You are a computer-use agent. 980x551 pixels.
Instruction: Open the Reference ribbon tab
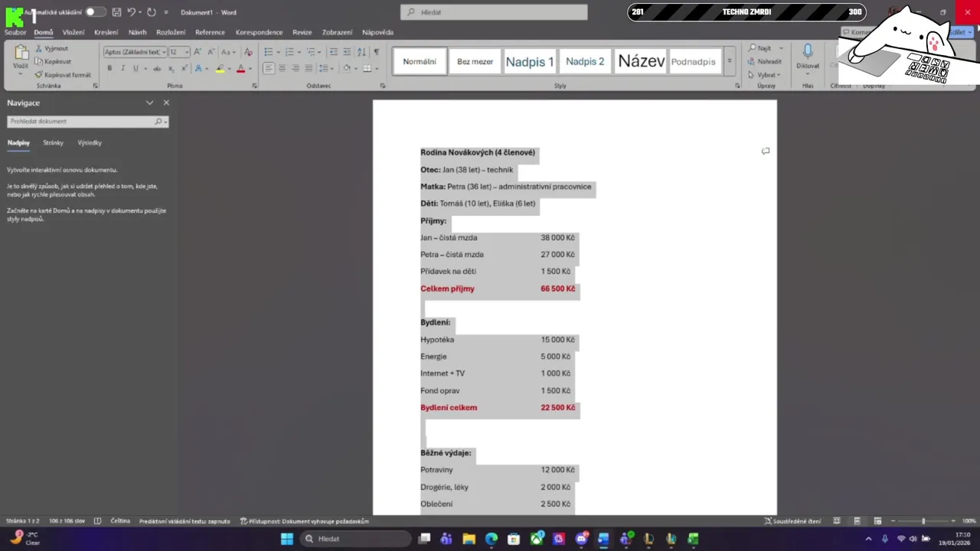(x=210, y=32)
